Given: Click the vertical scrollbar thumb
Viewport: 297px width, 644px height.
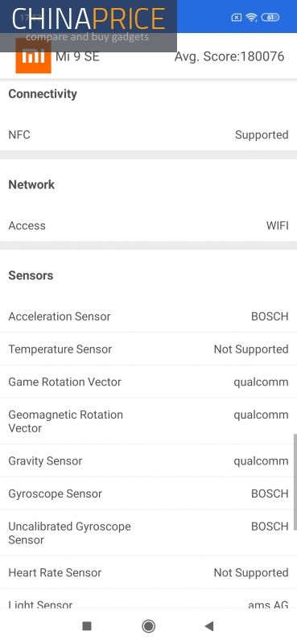Looking at the screenshot, I should pyautogui.click(x=295, y=481).
